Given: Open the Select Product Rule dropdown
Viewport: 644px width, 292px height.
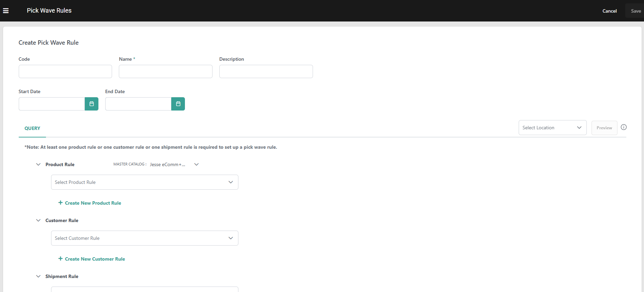Looking at the screenshot, I should pyautogui.click(x=145, y=182).
